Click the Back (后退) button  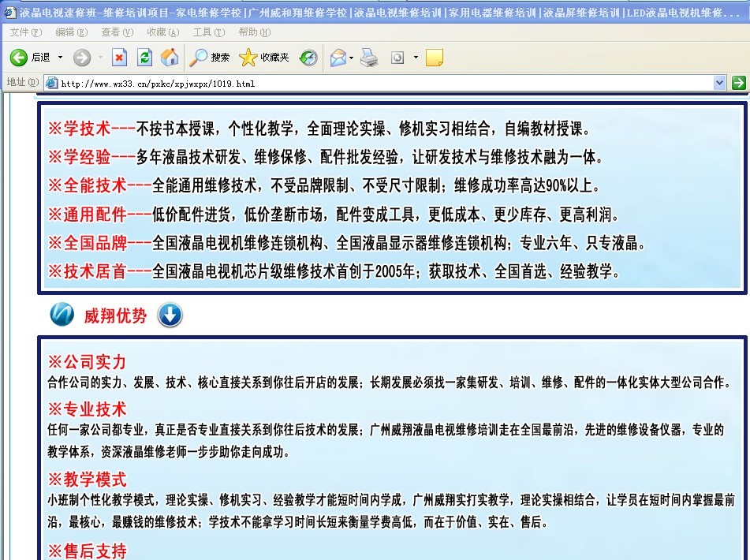click(x=30, y=58)
